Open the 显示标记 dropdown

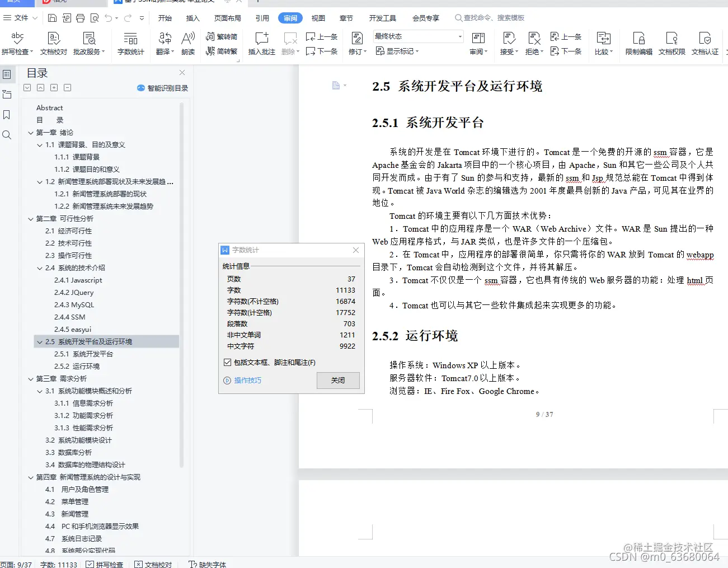398,51
